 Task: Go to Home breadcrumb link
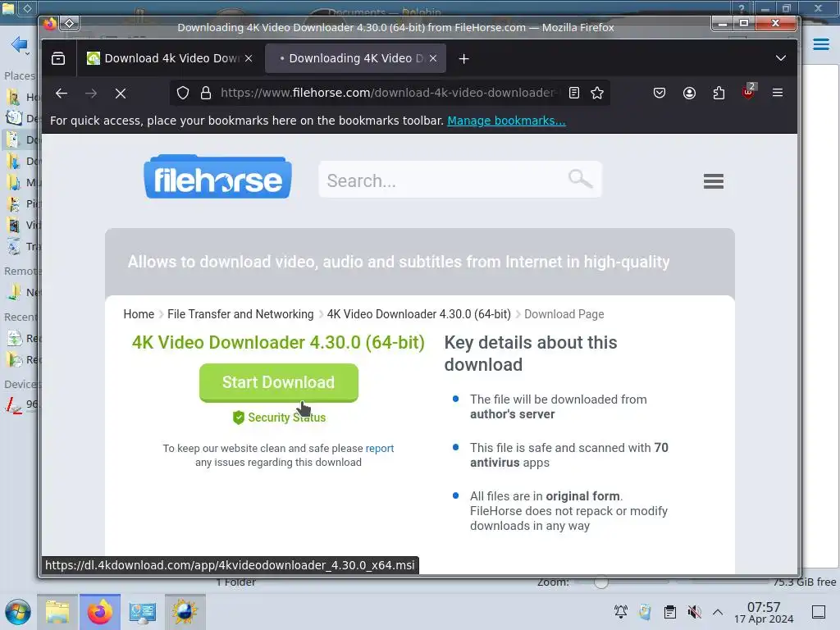[139, 314]
